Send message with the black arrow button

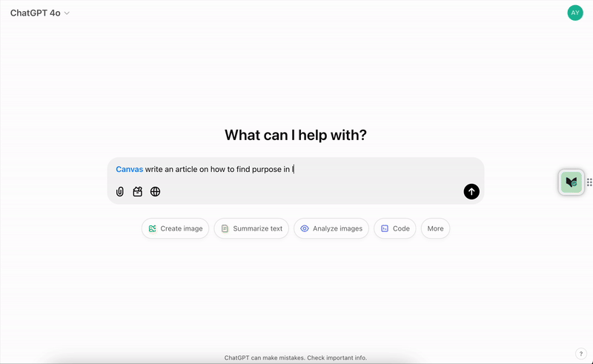471,191
